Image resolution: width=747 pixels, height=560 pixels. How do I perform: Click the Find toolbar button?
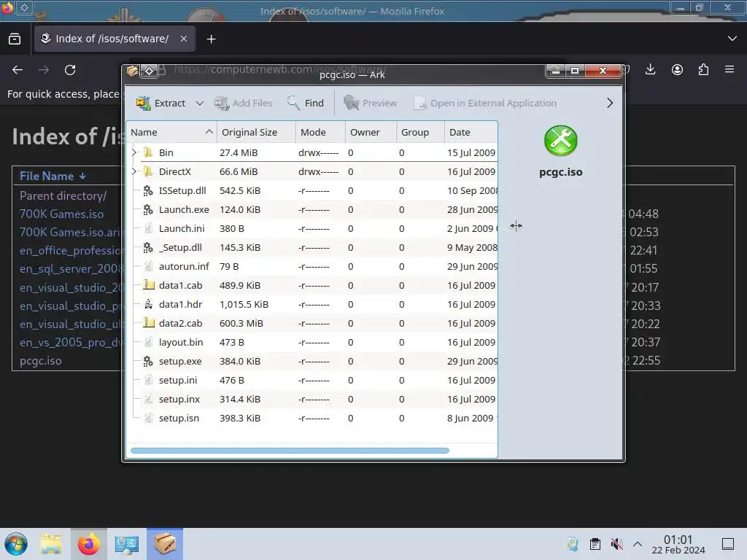306,103
